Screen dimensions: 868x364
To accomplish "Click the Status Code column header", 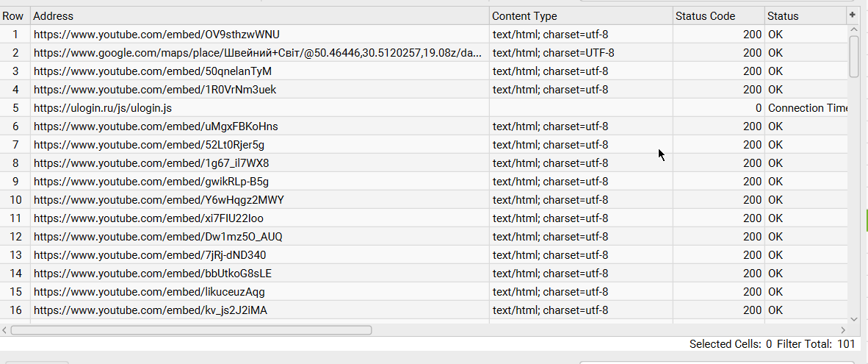I will click(717, 16).
